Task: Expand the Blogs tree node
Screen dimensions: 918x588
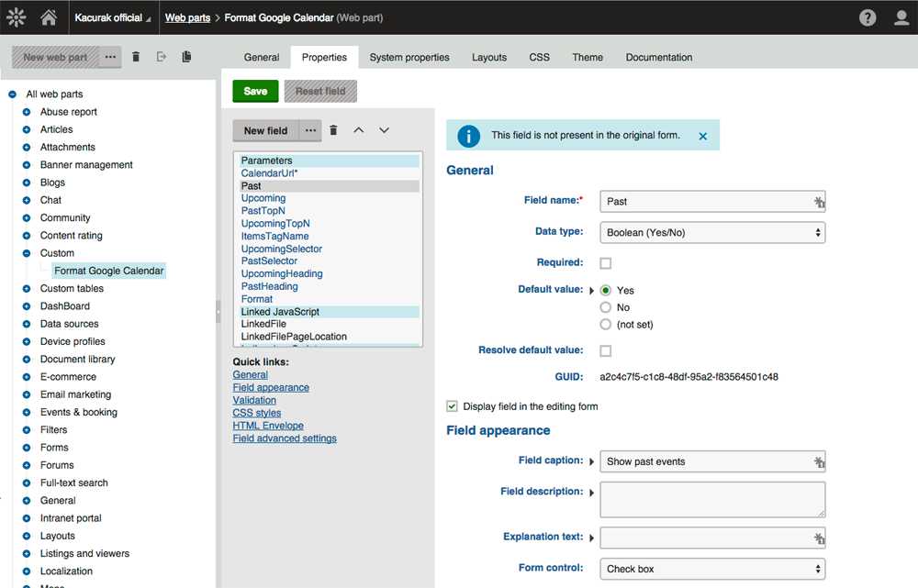Action: coord(27,183)
